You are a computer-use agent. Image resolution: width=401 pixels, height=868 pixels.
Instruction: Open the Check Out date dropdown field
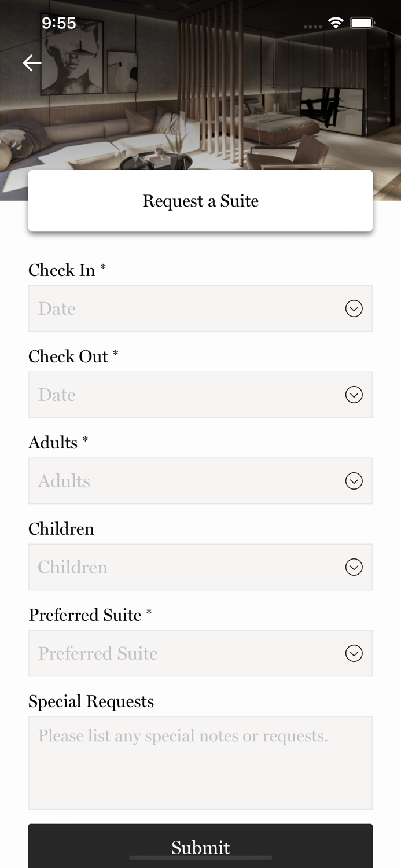click(x=185, y=395)
